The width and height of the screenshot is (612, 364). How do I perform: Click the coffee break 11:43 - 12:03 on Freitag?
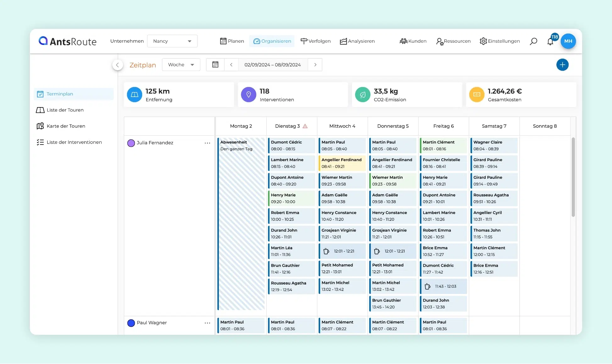click(443, 286)
